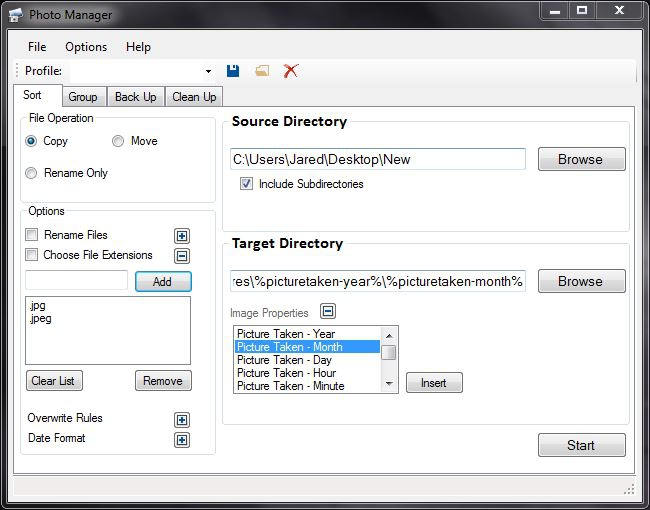Switch to the Sort tab

(37, 95)
